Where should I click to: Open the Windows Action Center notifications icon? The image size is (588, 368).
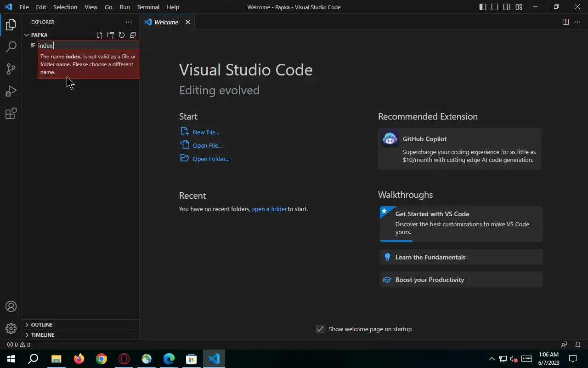click(573, 359)
